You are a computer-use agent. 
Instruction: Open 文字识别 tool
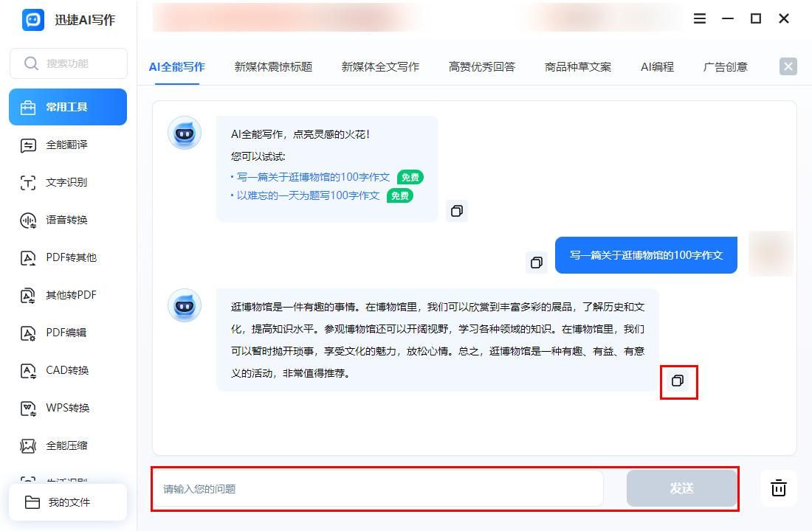pos(68,182)
